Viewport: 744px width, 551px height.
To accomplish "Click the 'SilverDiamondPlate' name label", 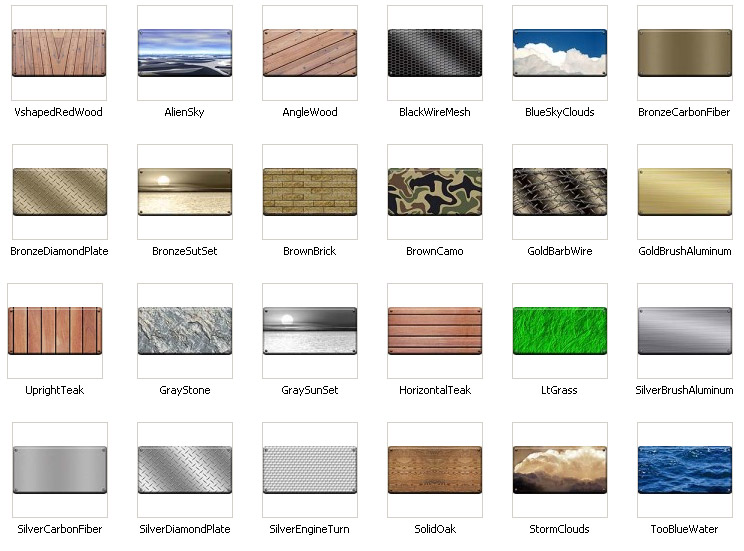I will 185,529.
